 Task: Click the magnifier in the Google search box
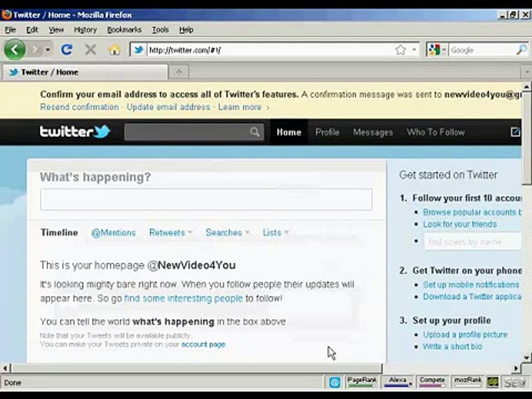[521, 50]
